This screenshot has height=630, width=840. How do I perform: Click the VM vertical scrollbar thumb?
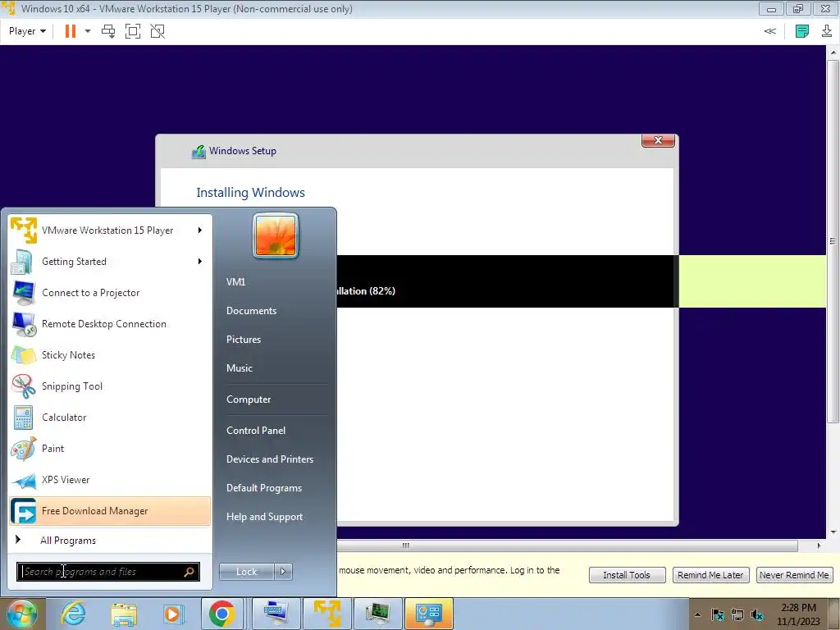coord(833,241)
